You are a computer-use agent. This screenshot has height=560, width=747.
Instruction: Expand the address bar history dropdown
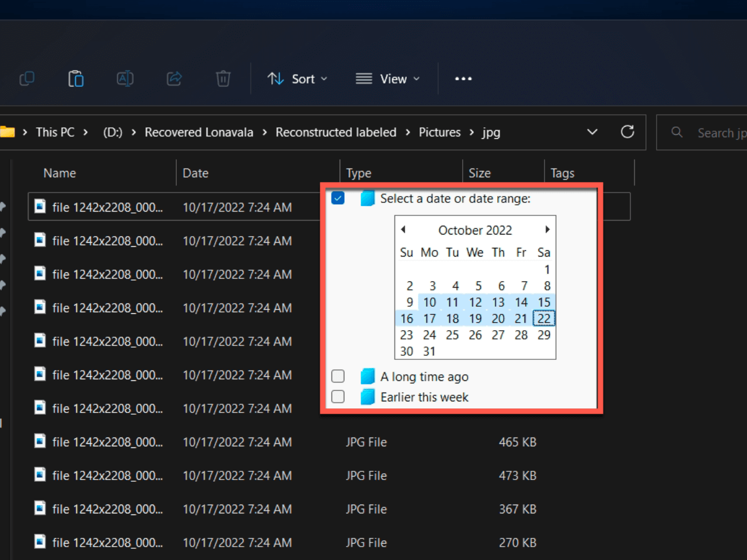tap(592, 132)
